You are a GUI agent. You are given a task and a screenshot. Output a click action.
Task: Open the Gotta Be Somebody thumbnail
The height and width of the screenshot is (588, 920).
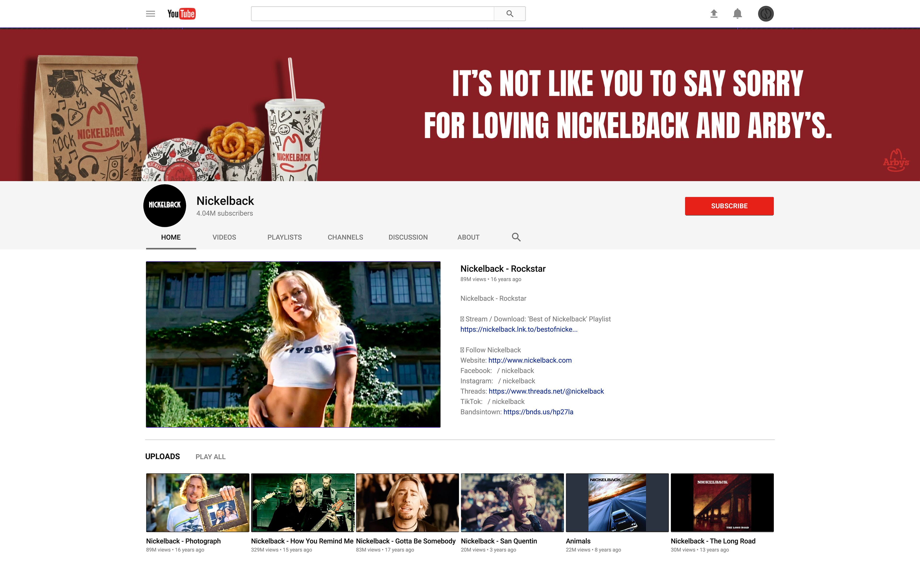[407, 503]
